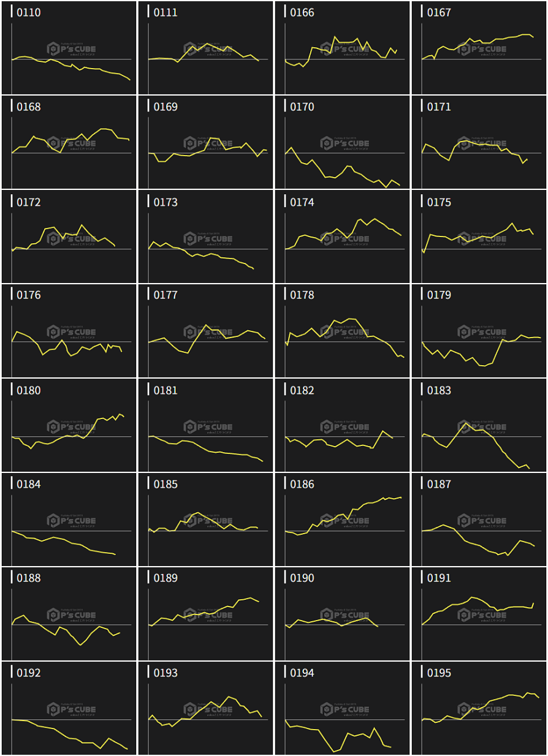Open the 0187 chart panel
The image size is (548, 756).
coord(479,520)
